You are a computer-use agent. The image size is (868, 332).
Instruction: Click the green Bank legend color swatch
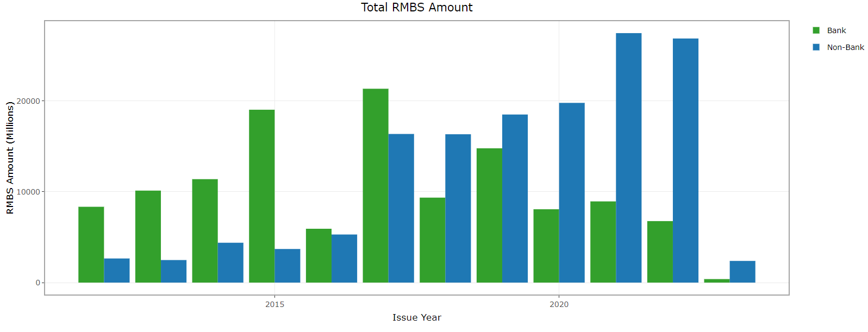(x=816, y=30)
